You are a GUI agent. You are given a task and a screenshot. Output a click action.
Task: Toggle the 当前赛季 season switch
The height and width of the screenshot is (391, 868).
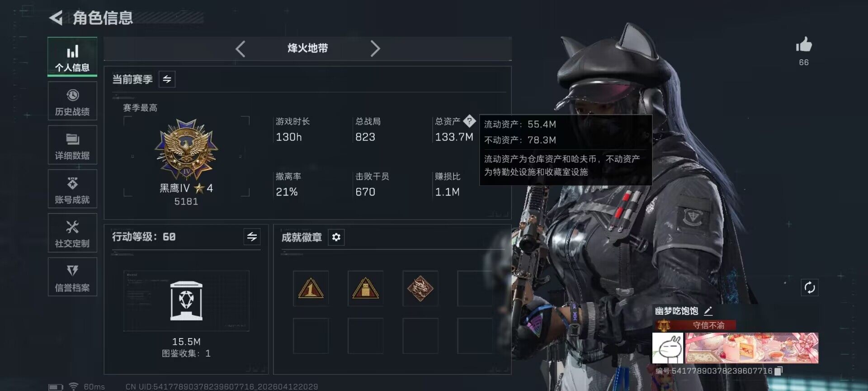167,79
